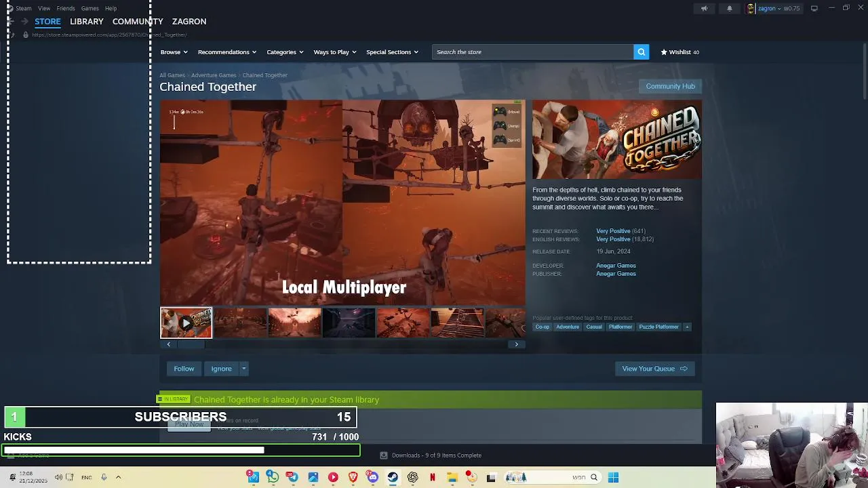Open the taskbar clock showing 12:08

(33, 477)
